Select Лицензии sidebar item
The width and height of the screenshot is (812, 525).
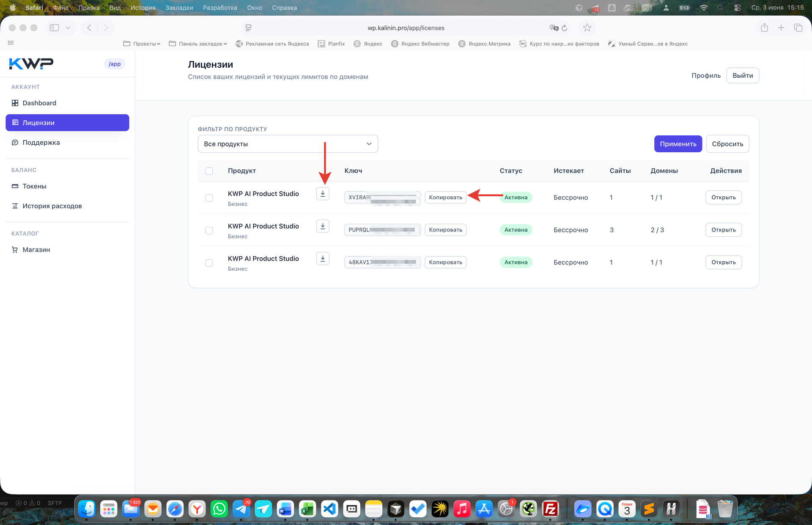67,123
